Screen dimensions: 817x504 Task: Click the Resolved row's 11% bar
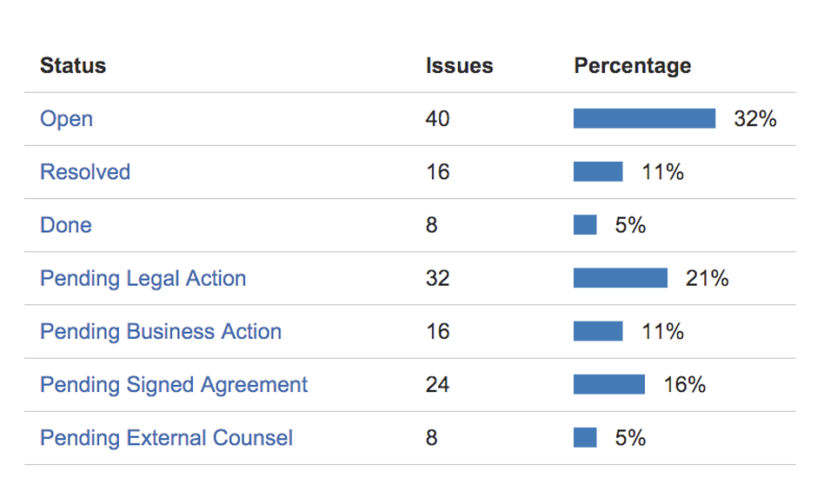click(598, 172)
